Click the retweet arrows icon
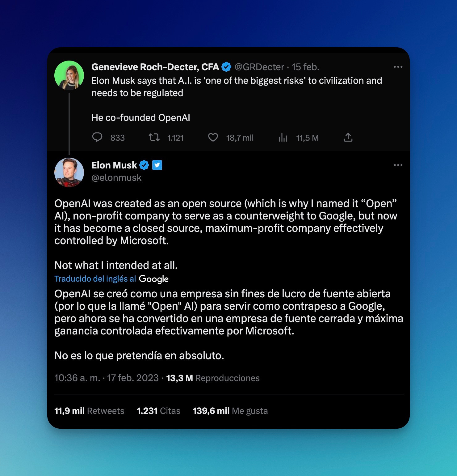Screen dimensions: 457x476 click(x=154, y=137)
